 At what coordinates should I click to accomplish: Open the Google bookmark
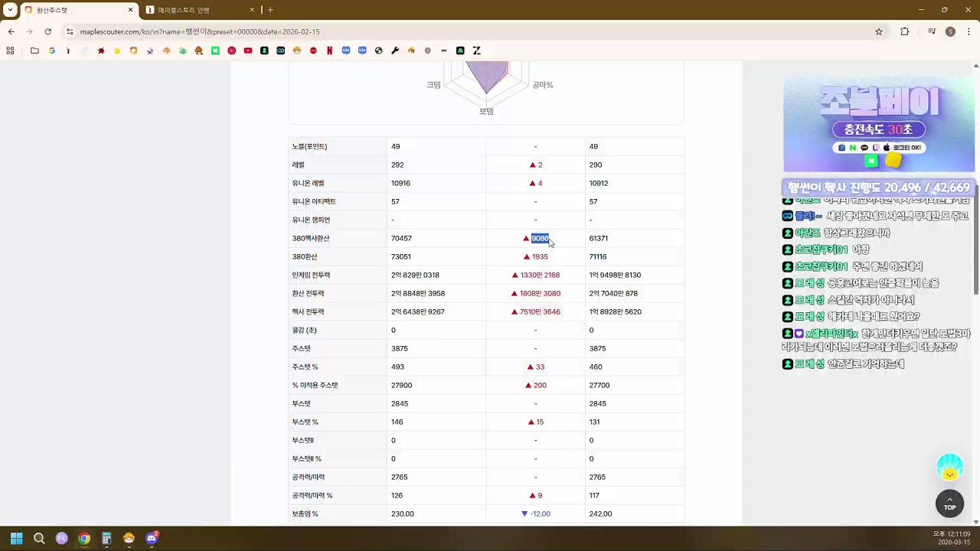52,51
